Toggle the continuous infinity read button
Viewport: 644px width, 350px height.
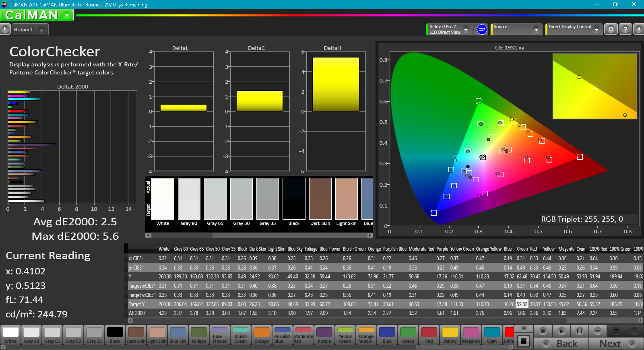598,331
